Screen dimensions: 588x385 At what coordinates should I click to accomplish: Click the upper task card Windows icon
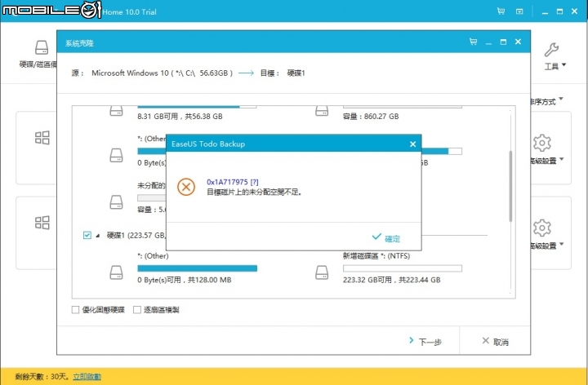click(42, 138)
